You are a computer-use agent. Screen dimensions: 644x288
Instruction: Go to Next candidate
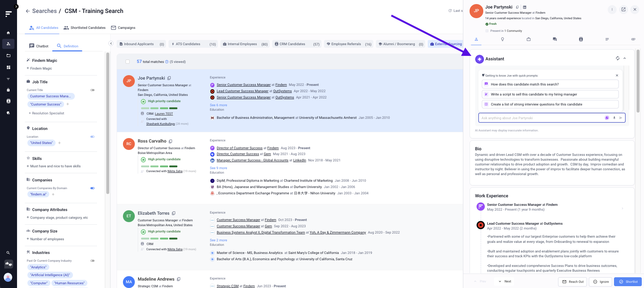(x=505, y=281)
